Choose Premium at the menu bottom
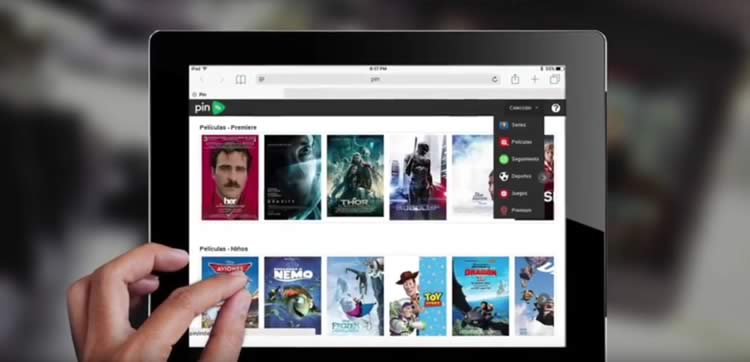Image resolution: width=750 pixels, height=362 pixels. (x=519, y=210)
